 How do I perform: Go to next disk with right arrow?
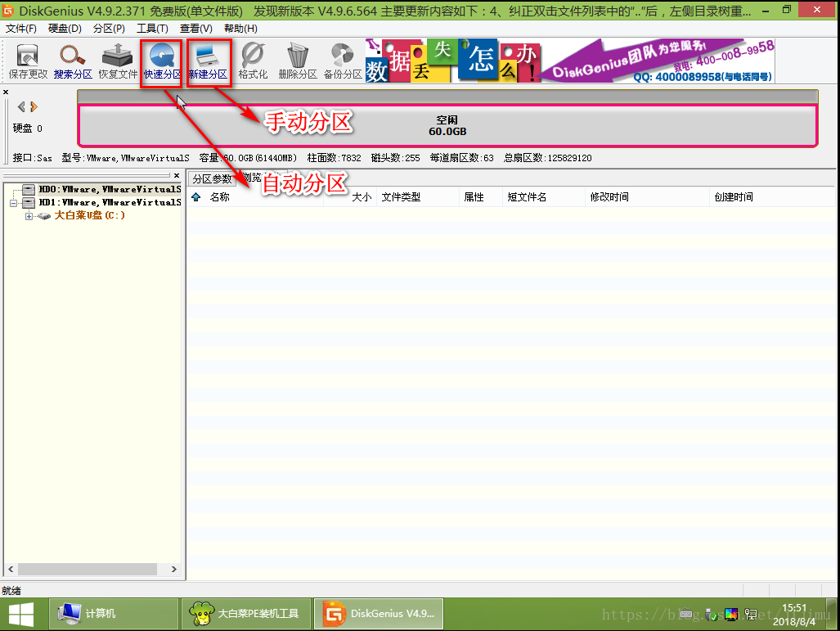pyautogui.click(x=34, y=106)
